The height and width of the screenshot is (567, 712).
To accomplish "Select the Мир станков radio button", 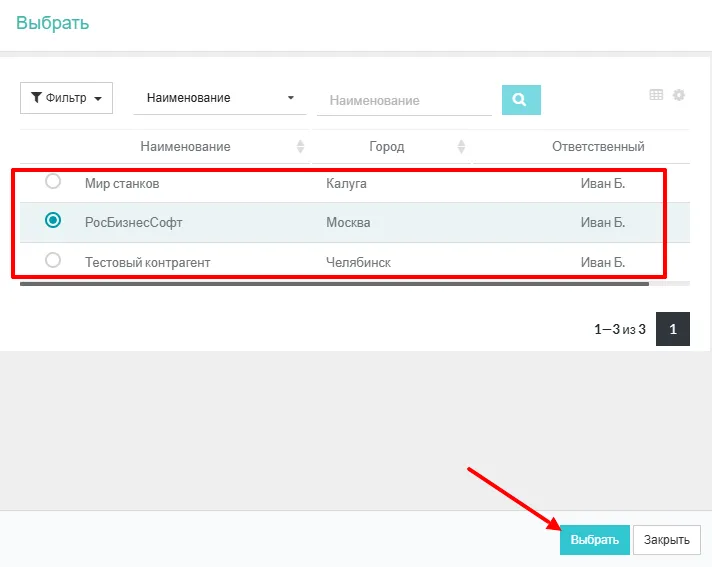I will click(x=53, y=181).
